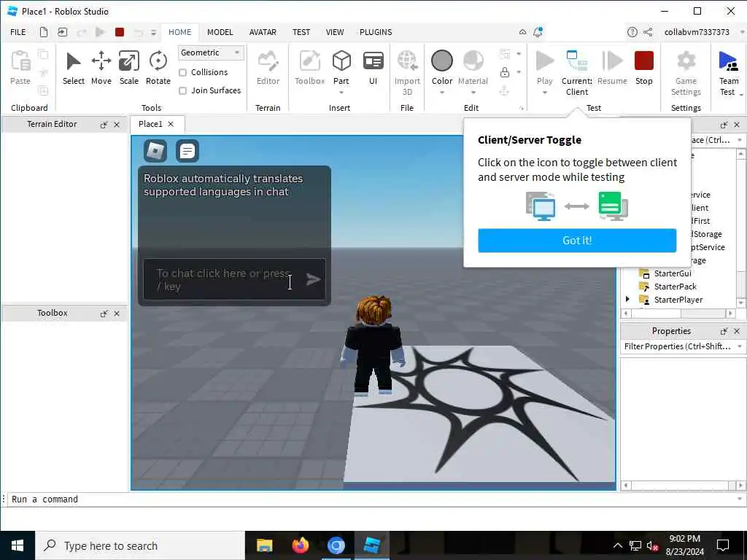Click the chat send arrow
The width and height of the screenshot is (747, 560).
[313, 279]
